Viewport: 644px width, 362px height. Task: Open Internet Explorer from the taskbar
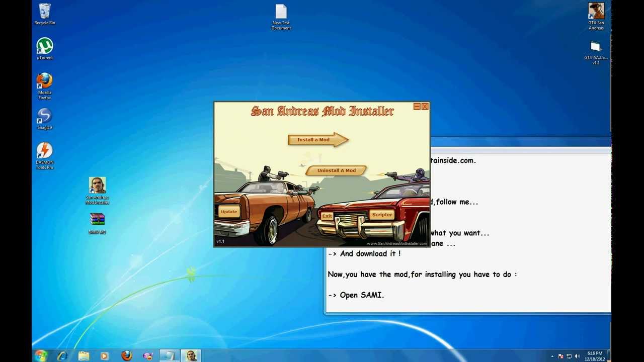pyautogui.click(x=62, y=356)
